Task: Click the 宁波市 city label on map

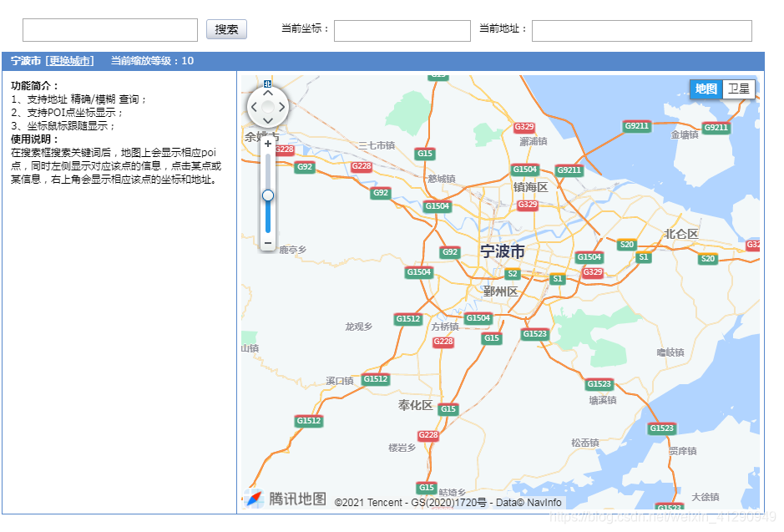Action: click(x=503, y=251)
